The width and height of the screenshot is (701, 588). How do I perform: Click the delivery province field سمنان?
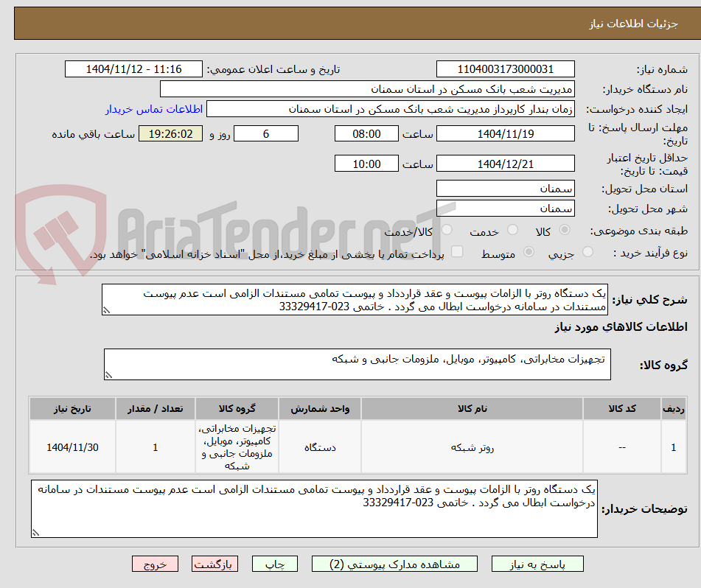point(505,189)
